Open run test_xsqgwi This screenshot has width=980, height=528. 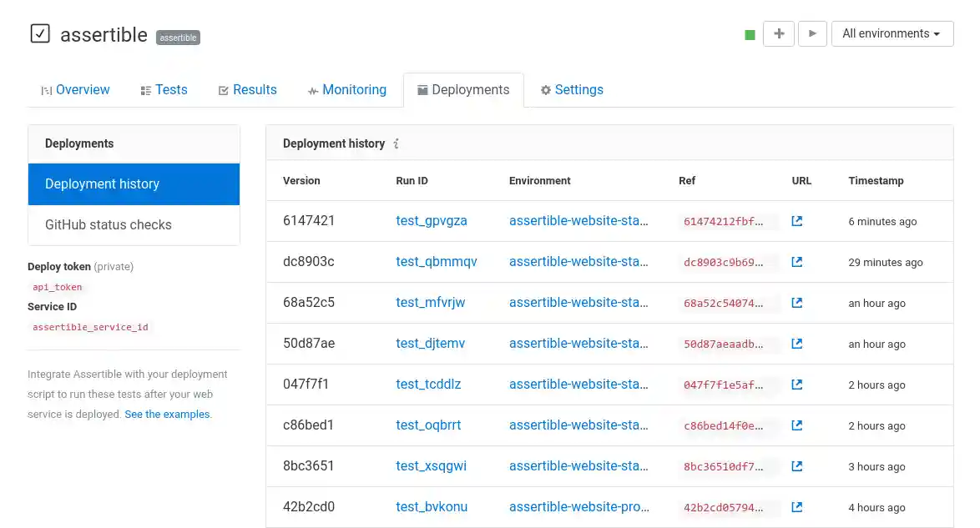click(432, 466)
